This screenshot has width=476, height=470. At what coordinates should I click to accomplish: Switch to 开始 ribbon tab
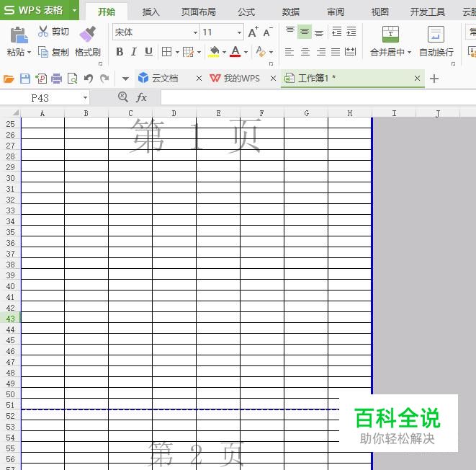(x=107, y=12)
